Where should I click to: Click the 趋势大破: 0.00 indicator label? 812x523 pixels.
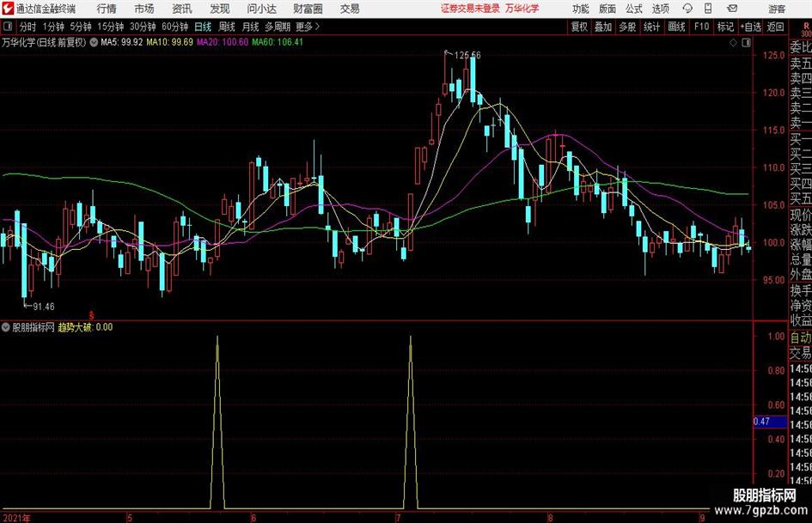tap(85, 327)
